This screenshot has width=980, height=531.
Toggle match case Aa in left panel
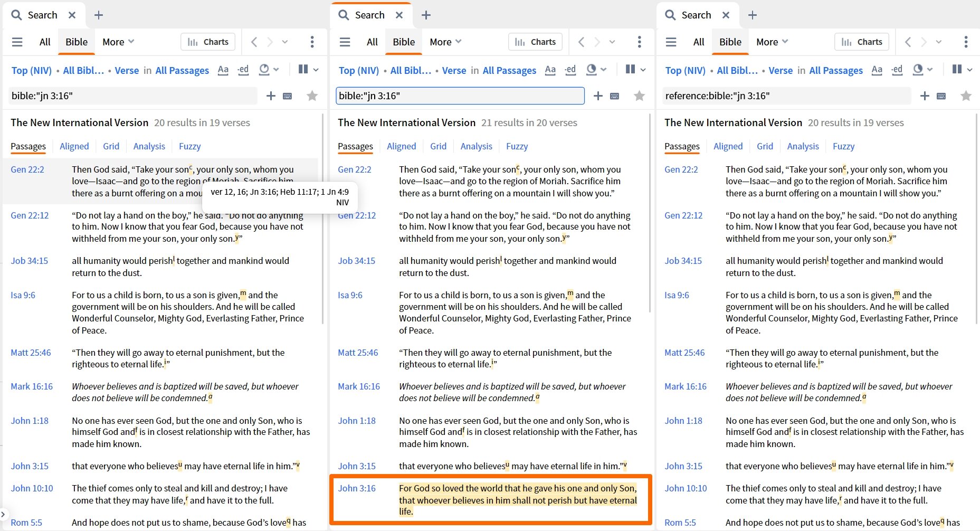pyautogui.click(x=223, y=70)
